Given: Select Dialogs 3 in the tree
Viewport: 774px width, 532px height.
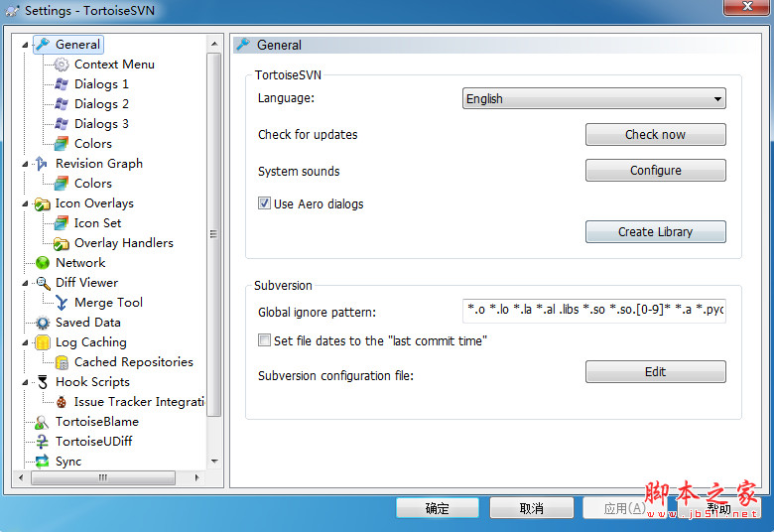Looking at the screenshot, I should pyautogui.click(x=101, y=123).
